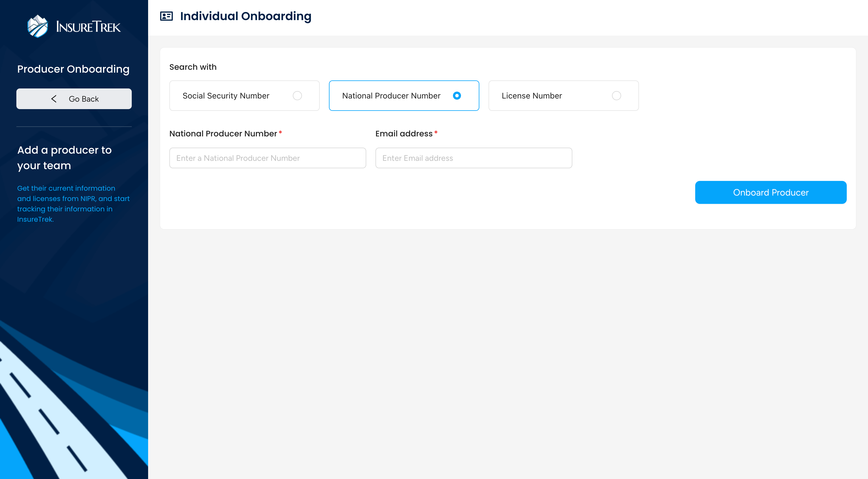Click the National Producer Number option card label
Screen dimensions: 868x479
391,96
